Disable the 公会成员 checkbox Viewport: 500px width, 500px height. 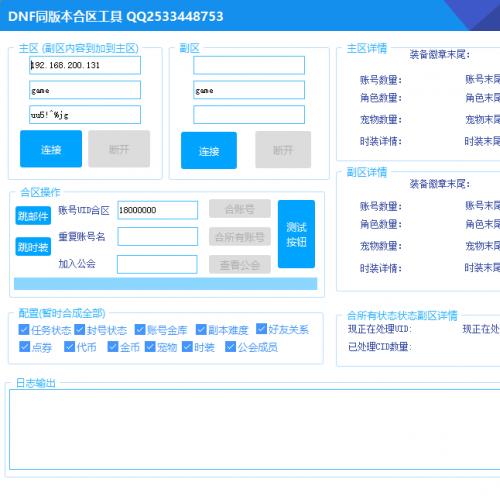point(230,347)
